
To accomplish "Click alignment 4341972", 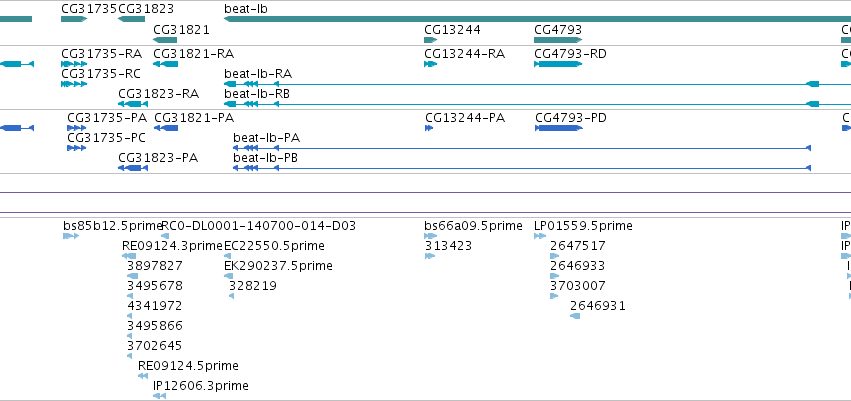I will [130, 316].
